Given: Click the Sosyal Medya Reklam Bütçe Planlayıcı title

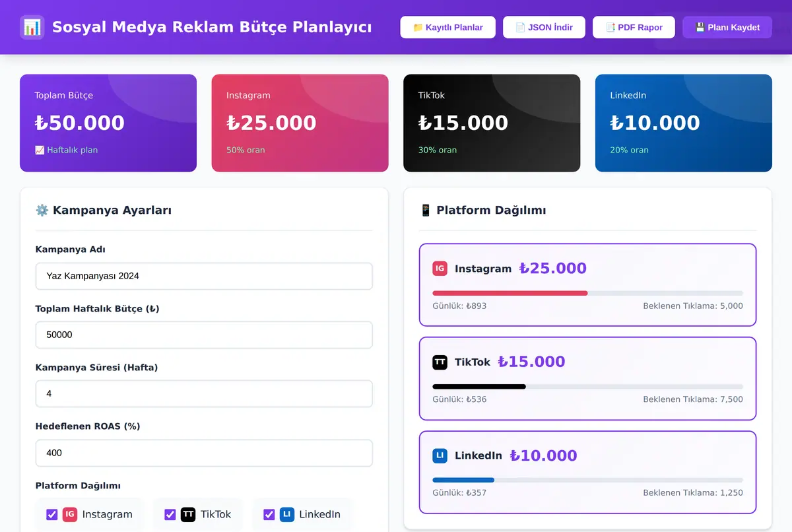Looking at the screenshot, I should click(x=212, y=27).
